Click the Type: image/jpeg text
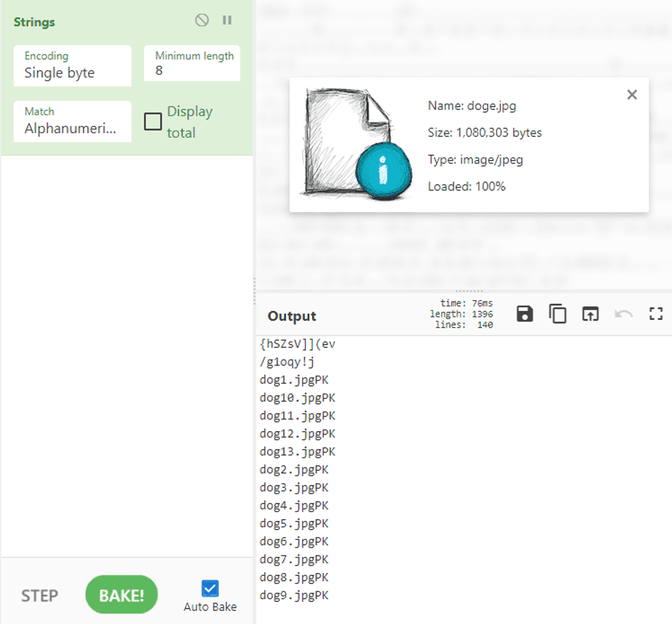This screenshot has height=624, width=672. pyautogui.click(x=475, y=159)
